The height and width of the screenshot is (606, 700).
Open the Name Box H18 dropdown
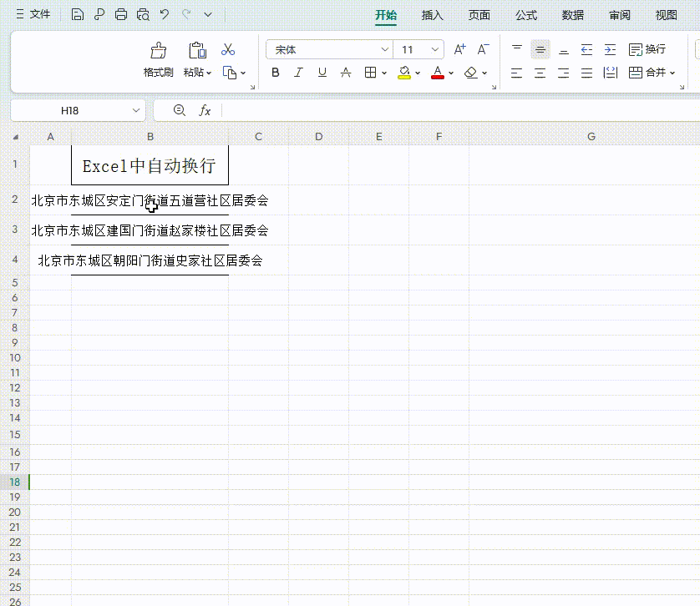[136, 110]
